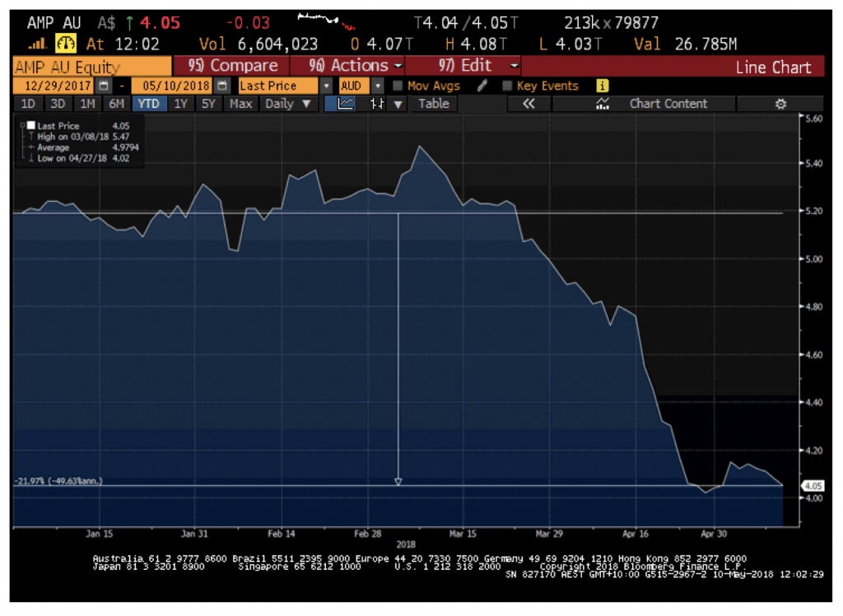The height and width of the screenshot is (616, 843).
Task: Click the signal strength bars icon
Action: point(38,44)
